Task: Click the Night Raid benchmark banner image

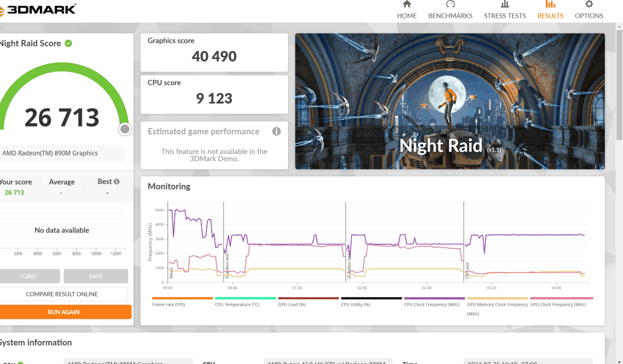Action: coord(450,101)
